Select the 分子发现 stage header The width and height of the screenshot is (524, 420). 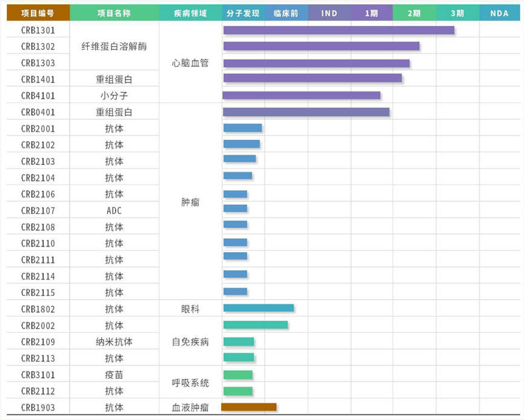tap(244, 13)
